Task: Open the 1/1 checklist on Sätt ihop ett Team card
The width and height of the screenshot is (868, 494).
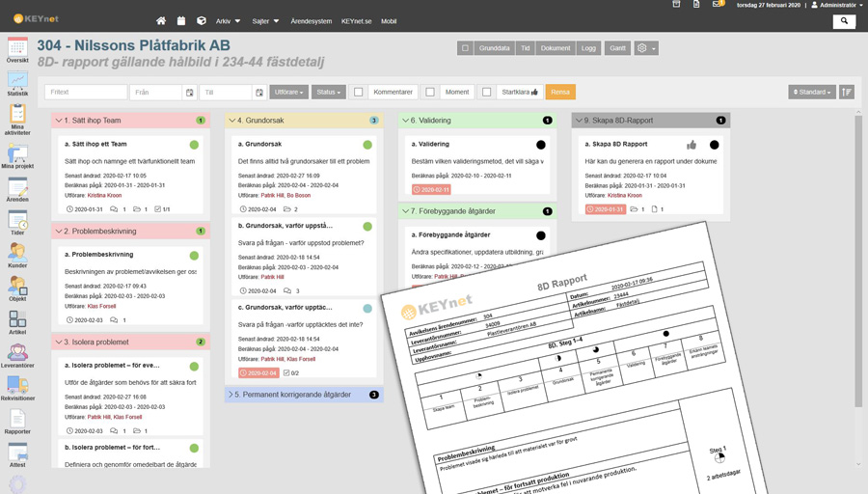Action: click(162, 209)
